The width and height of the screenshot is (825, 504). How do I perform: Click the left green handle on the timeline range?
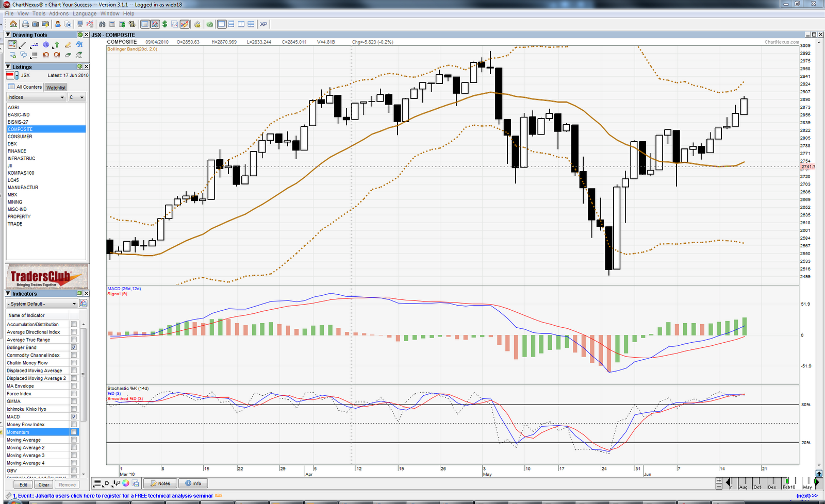pyautogui.click(x=787, y=482)
